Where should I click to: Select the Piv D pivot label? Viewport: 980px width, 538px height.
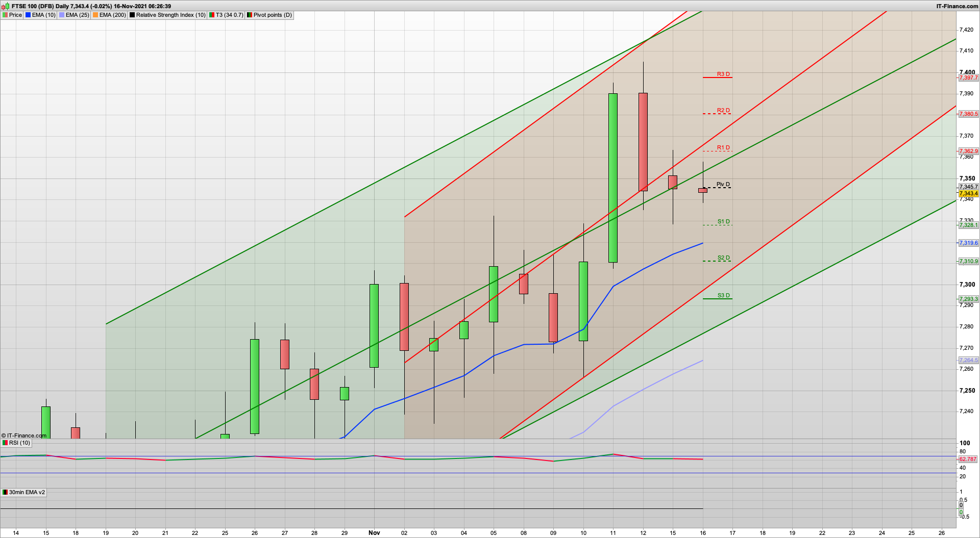click(x=723, y=184)
